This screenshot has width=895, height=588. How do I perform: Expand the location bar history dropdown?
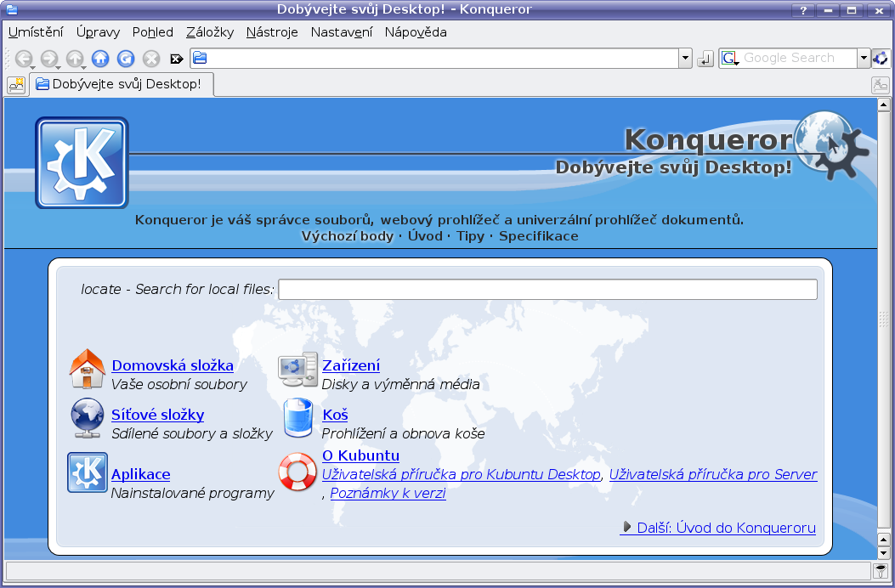(x=686, y=59)
